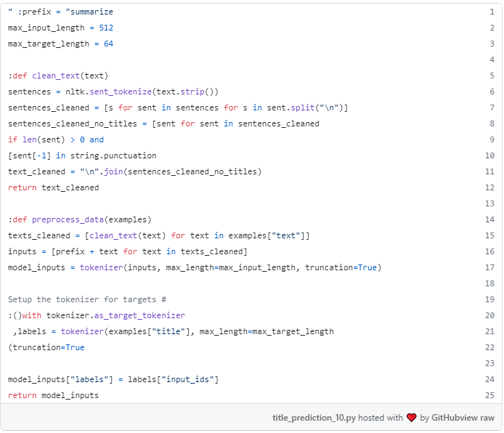
Task: Click line number 12 in the gutter
Action: (x=489, y=187)
